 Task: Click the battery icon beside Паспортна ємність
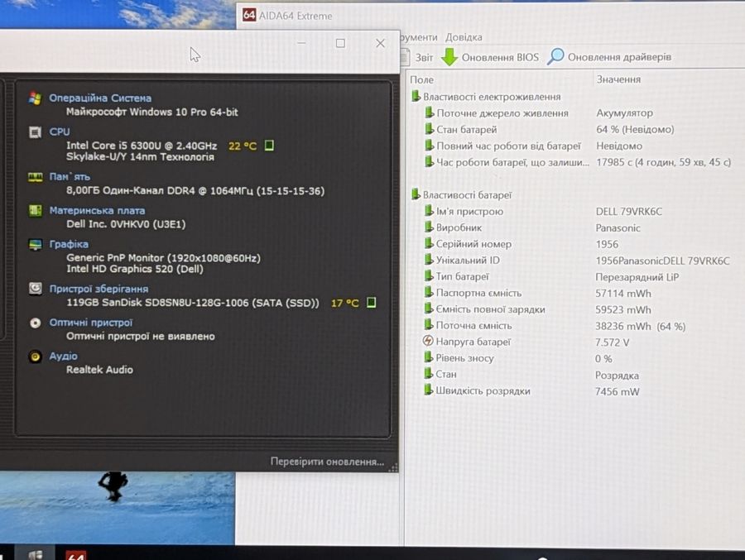tap(429, 292)
